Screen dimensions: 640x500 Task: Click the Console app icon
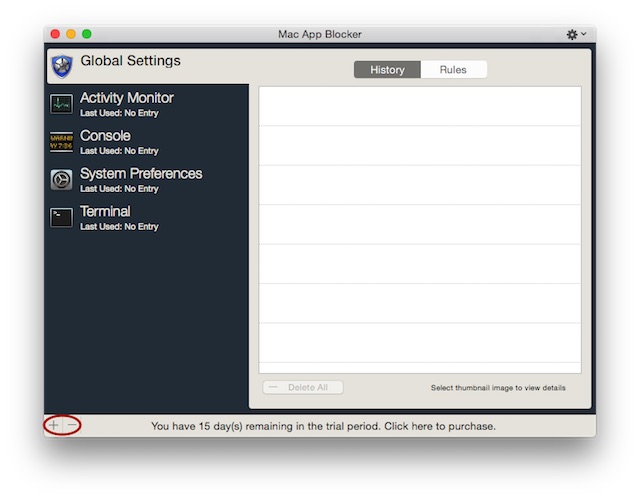tap(62, 142)
